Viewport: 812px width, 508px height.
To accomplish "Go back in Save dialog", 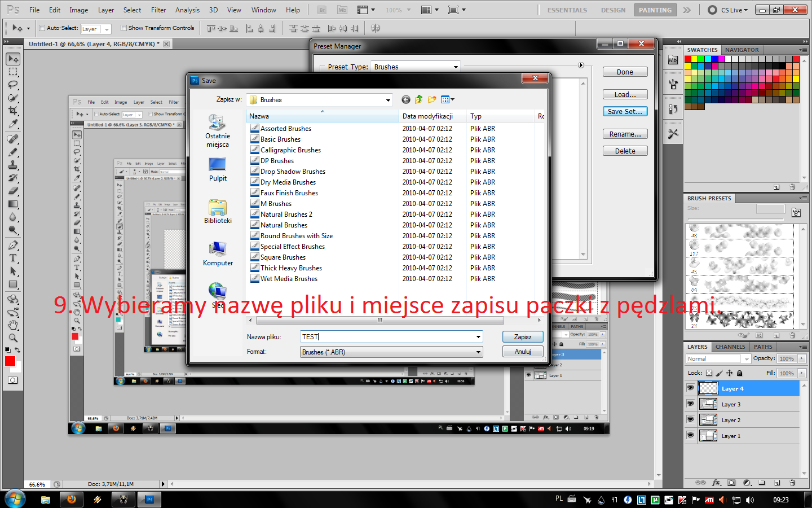I will click(405, 100).
